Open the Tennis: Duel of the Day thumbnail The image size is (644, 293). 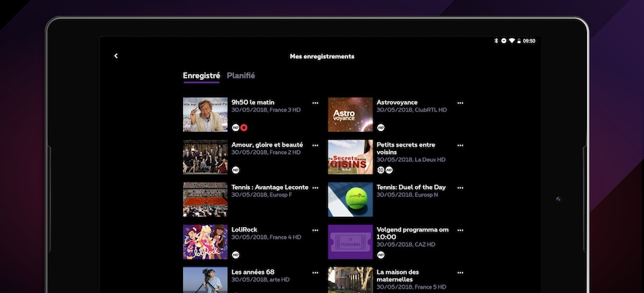[x=351, y=199]
